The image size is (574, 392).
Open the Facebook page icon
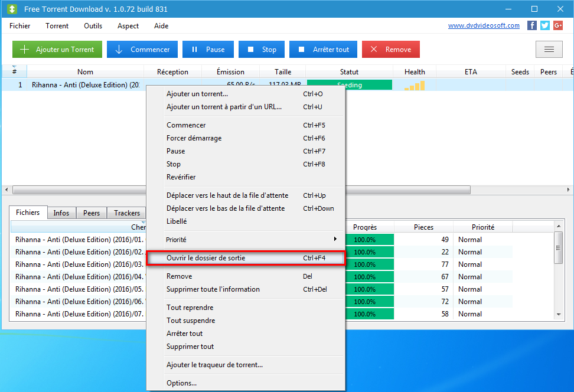pyautogui.click(x=531, y=25)
